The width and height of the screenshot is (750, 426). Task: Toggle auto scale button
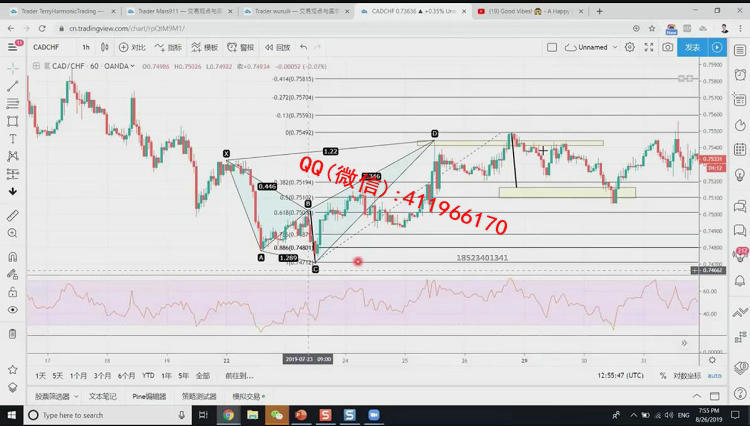pyautogui.click(x=715, y=376)
